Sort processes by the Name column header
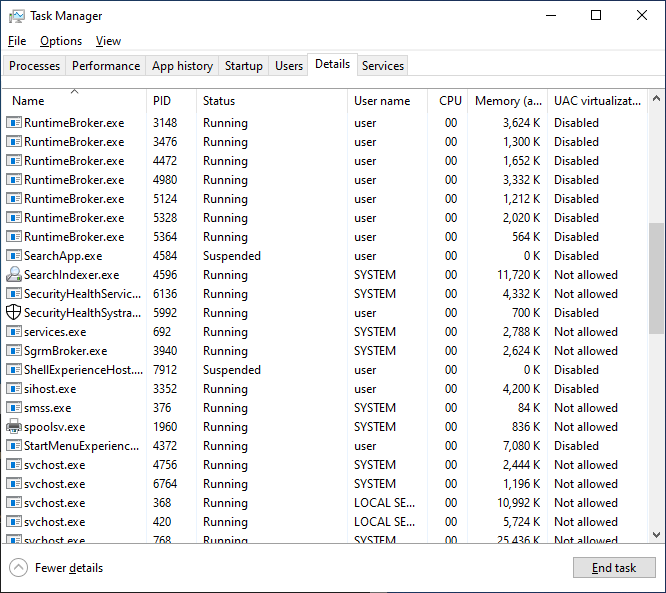Screen dimensions: 666x593 point(28,101)
